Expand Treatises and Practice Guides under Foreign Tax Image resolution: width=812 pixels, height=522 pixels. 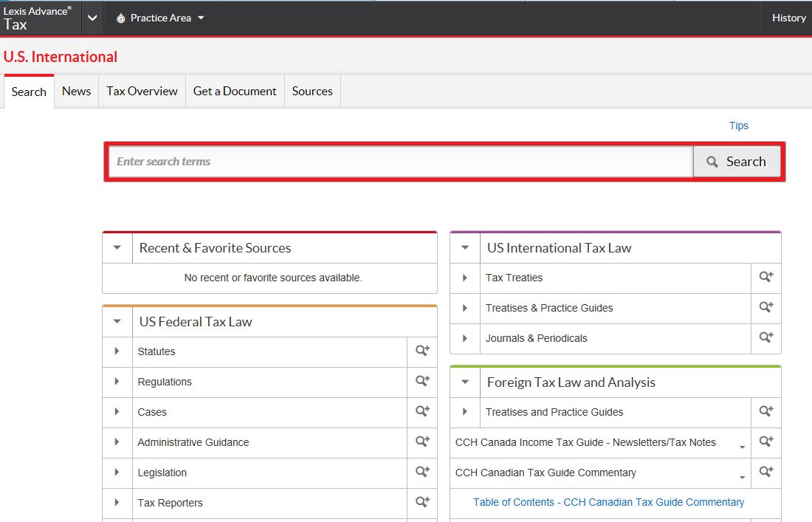click(465, 412)
